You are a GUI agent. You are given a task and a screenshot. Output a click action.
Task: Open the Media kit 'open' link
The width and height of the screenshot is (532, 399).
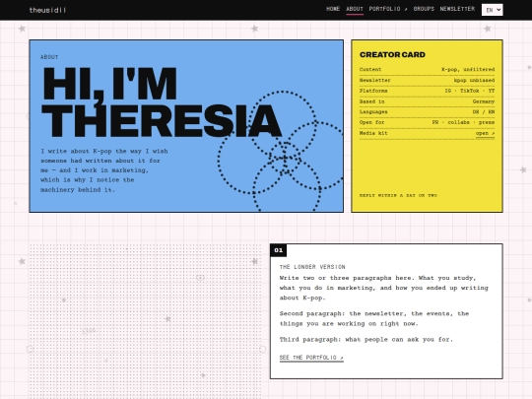pos(485,133)
